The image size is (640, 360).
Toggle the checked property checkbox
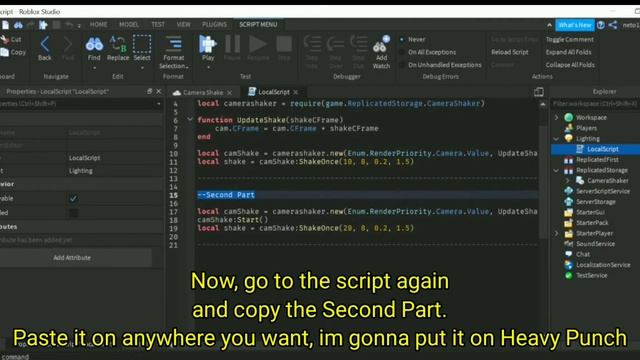point(73,198)
